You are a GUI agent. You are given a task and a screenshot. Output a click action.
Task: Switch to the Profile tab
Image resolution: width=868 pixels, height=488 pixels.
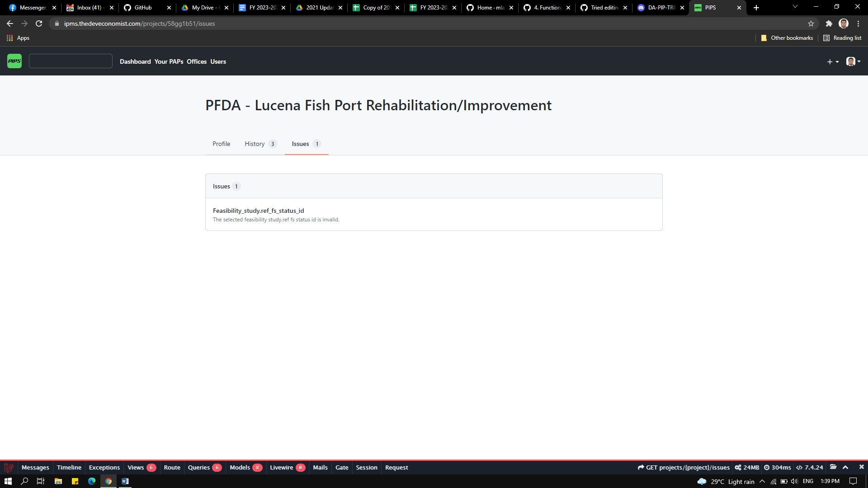[221, 144]
